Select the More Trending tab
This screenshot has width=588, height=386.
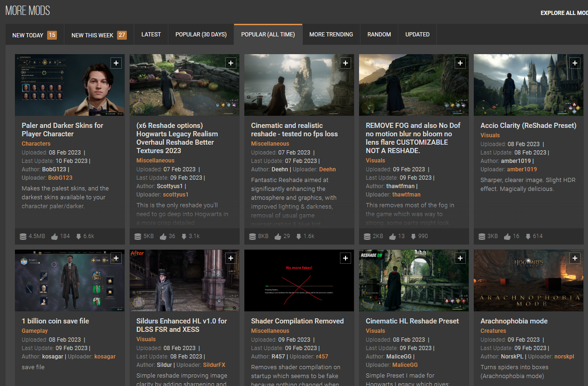point(331,35)
